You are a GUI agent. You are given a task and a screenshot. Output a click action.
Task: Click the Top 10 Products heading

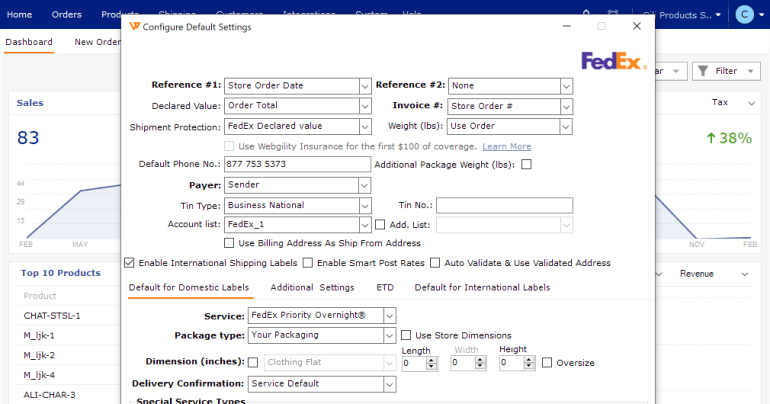tap(60, 273)
